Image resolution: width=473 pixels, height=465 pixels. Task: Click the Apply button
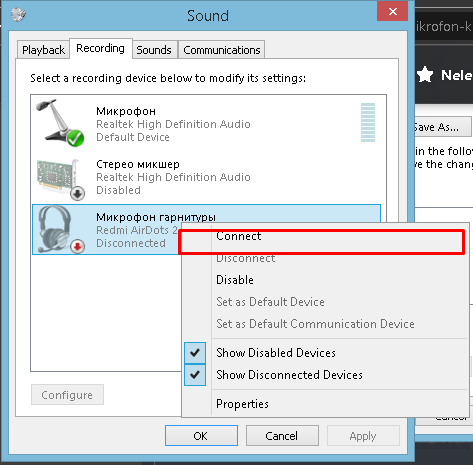pyautogui.click(x=363, y=436)
